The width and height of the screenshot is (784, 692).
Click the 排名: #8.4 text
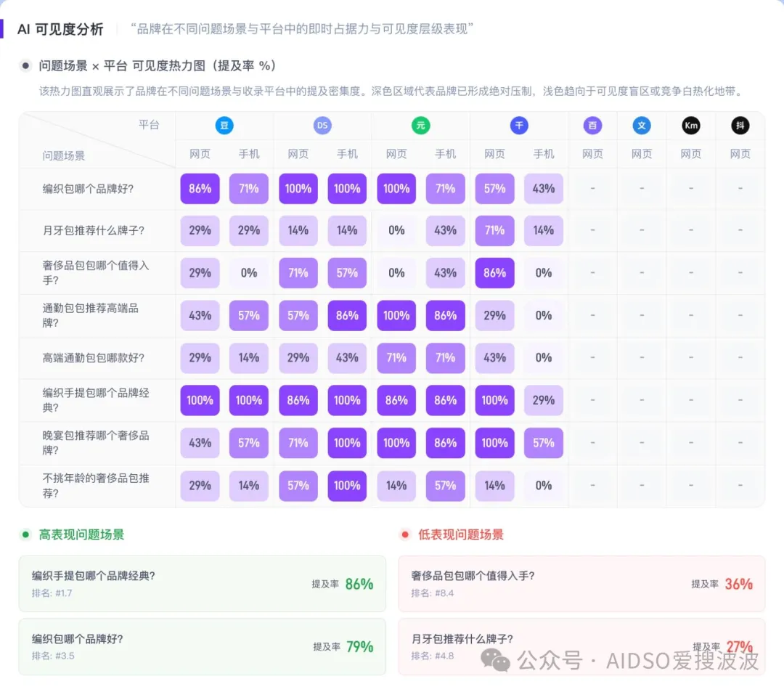(x=433, y=593)
